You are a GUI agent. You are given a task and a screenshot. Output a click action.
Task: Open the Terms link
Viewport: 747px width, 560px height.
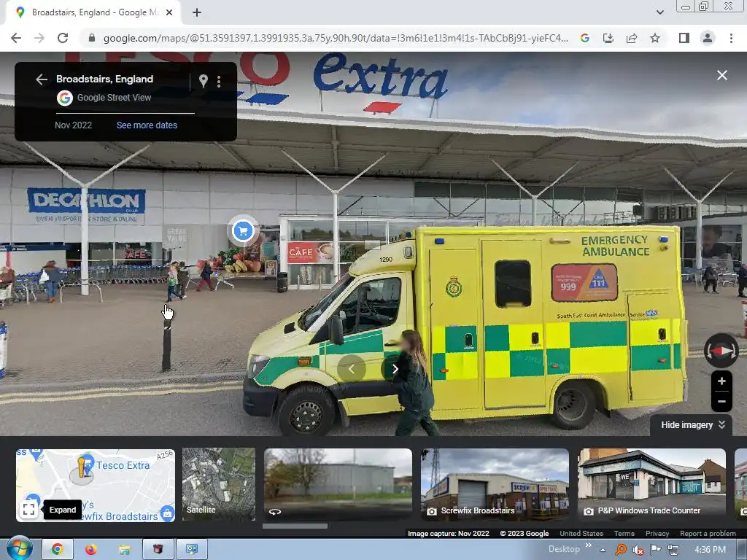pos(624,533)
